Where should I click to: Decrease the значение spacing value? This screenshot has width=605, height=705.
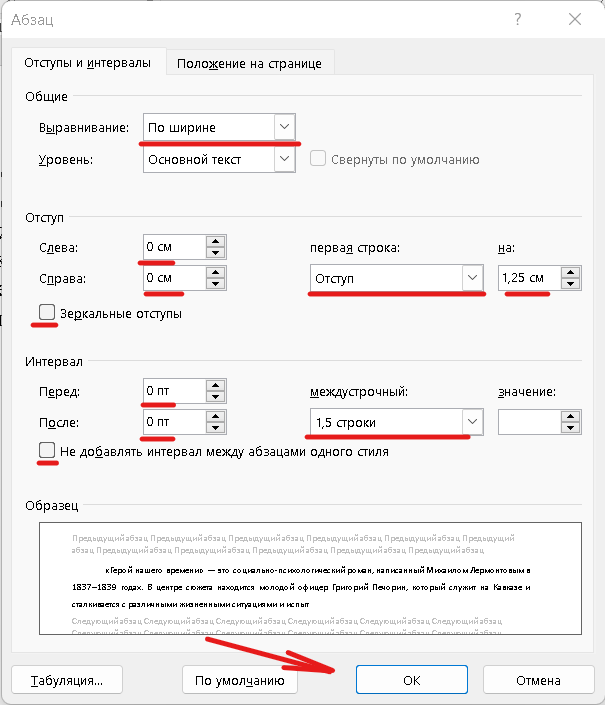(x=570, y=428)
